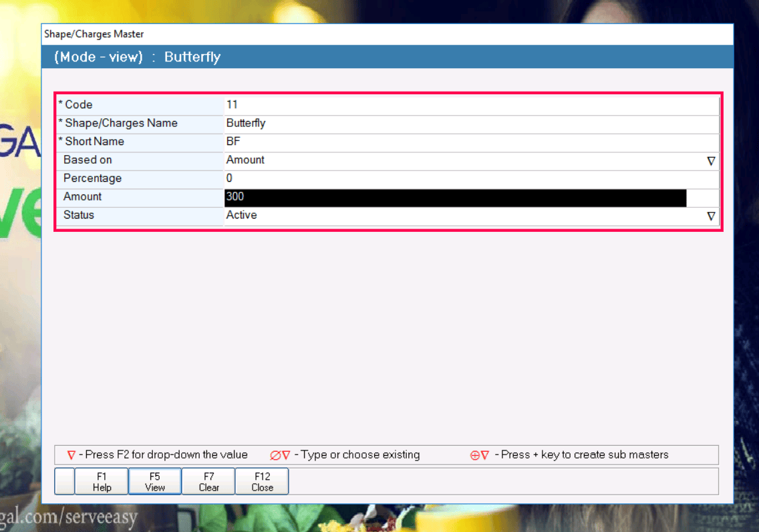Click the 'Based on' label
The image size is (759, 532).
click(88, 160)
